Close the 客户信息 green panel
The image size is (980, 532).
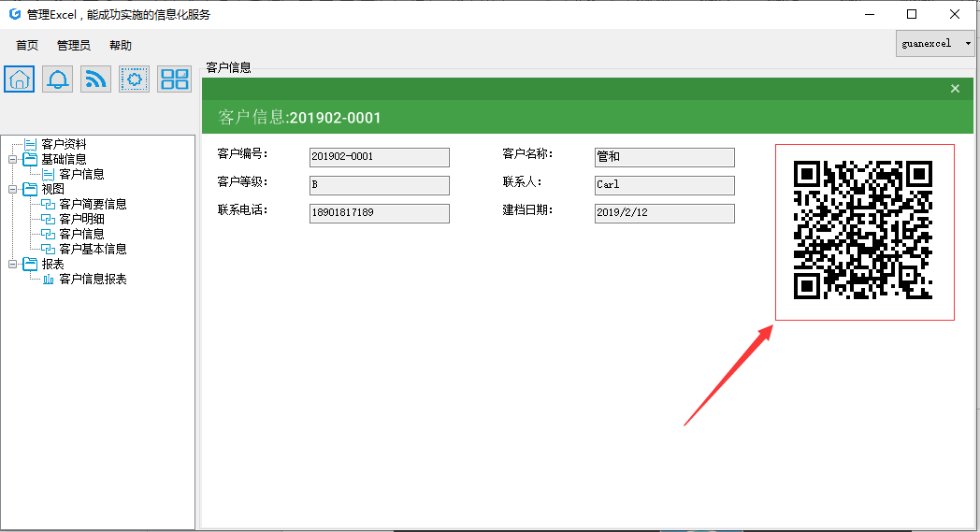[955, 89]
